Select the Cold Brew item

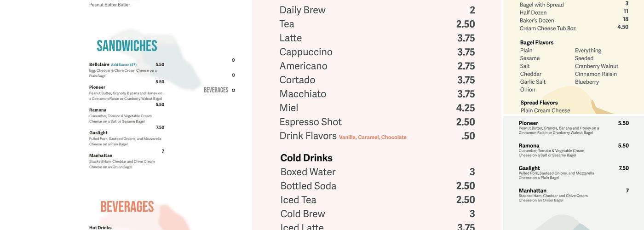point(303,214)
